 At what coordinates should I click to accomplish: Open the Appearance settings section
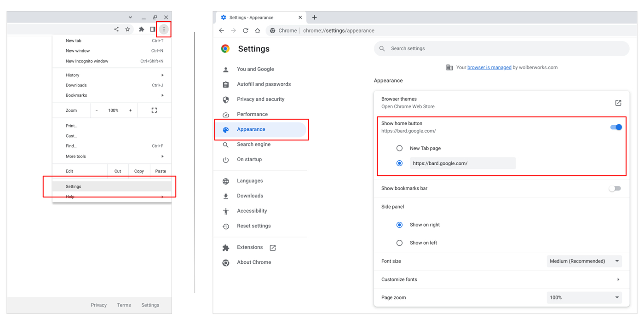pyautogui.click(x=252, y=129)
